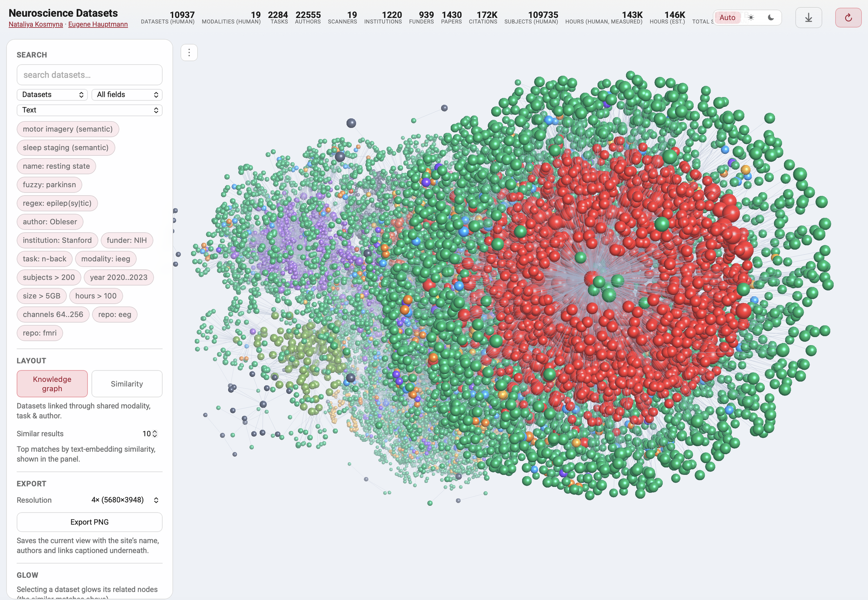Switch to the Similarity layout
Viewport: 868px width, 600px height.
127,384
